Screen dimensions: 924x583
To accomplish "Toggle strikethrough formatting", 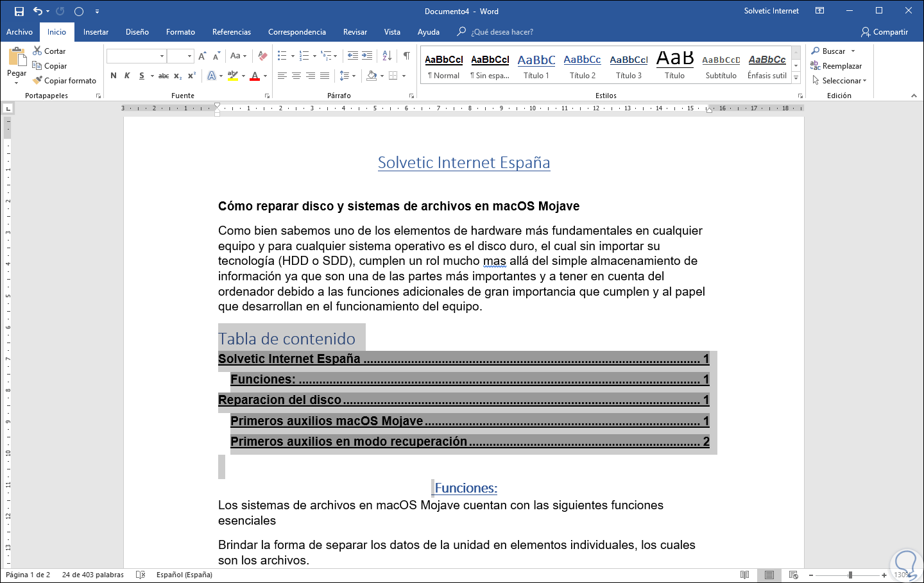I will pos(164,76).
